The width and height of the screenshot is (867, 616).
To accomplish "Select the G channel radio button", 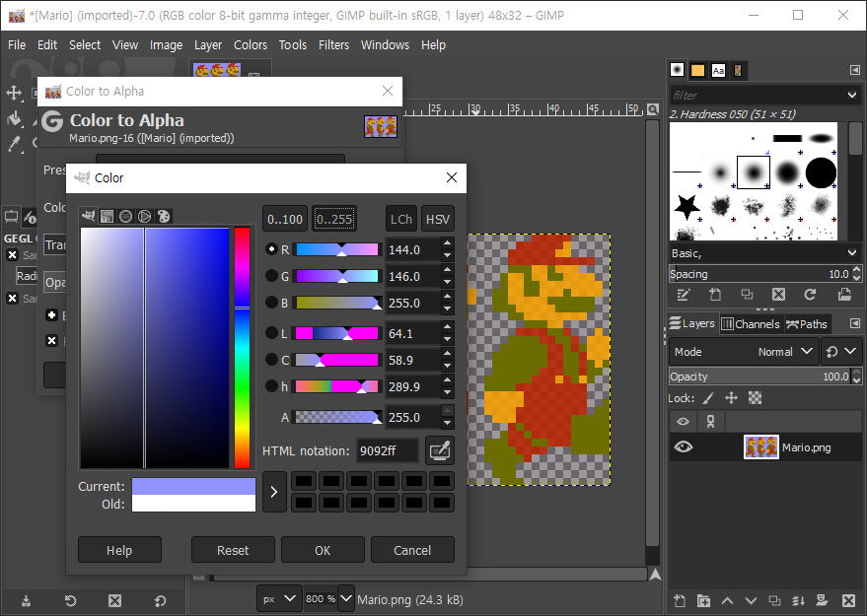I will point(271,276).
